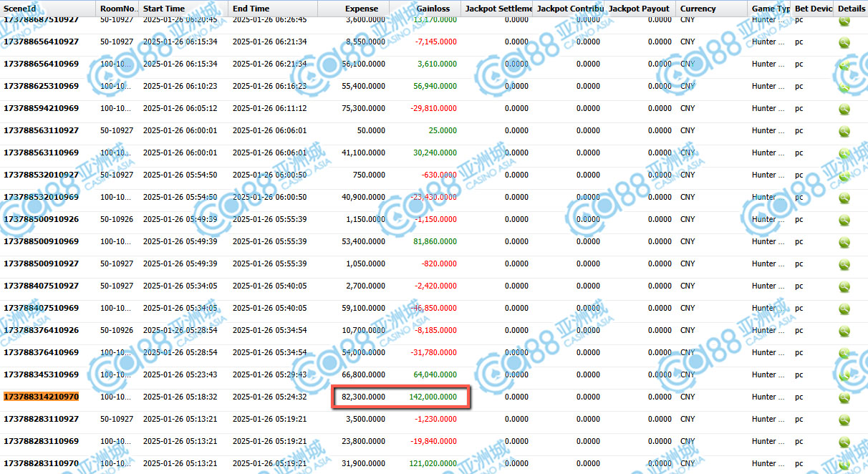868x474 pixels.
Task: Click SceneId 173788376410926
Action: (42, 330)
